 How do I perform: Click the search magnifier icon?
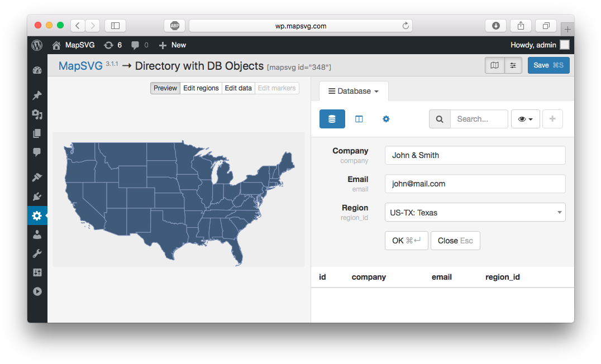click(x=440, y=119)
